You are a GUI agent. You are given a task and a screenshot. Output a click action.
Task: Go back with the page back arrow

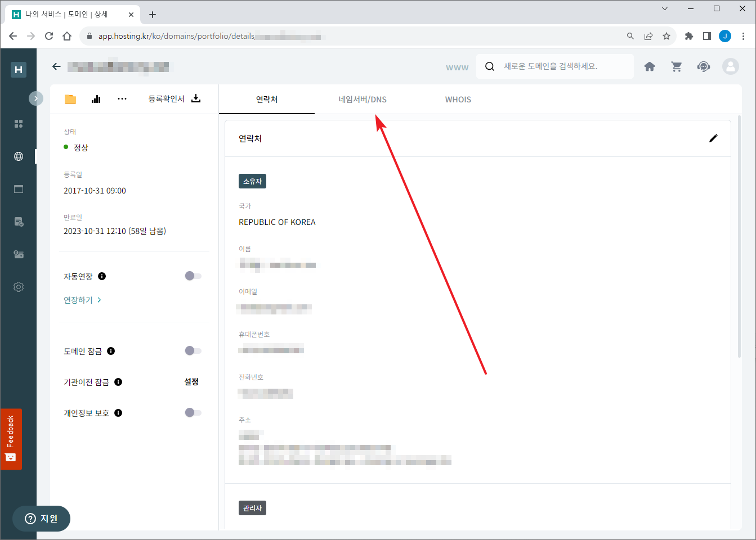click(56, 66)
